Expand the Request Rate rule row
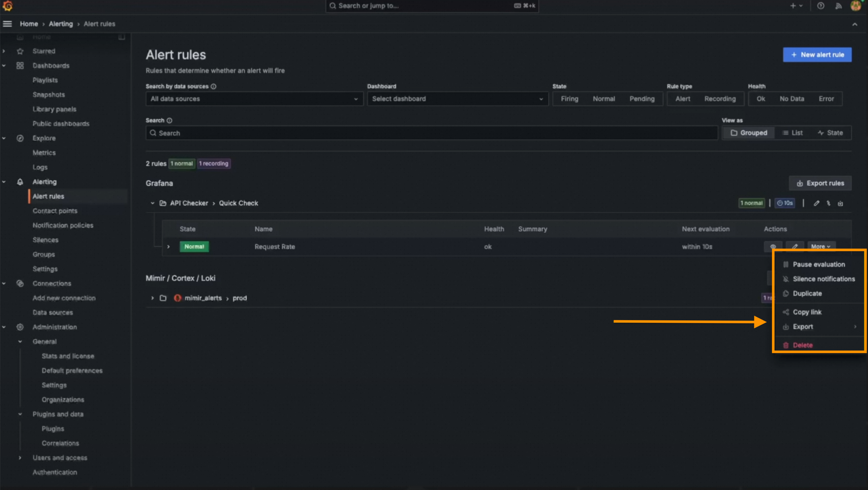Viewport: 868px width, 490px height. pos(169,246)
